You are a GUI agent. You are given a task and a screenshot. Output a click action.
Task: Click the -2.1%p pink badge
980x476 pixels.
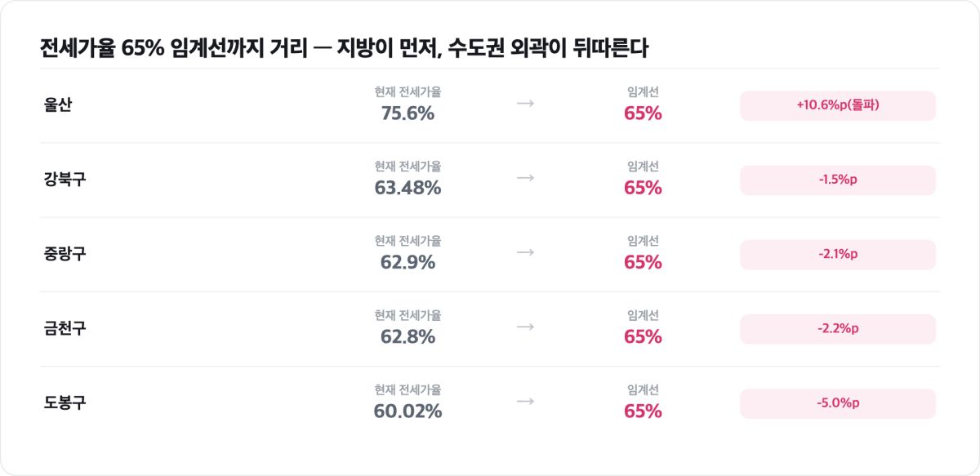(838, 254)
